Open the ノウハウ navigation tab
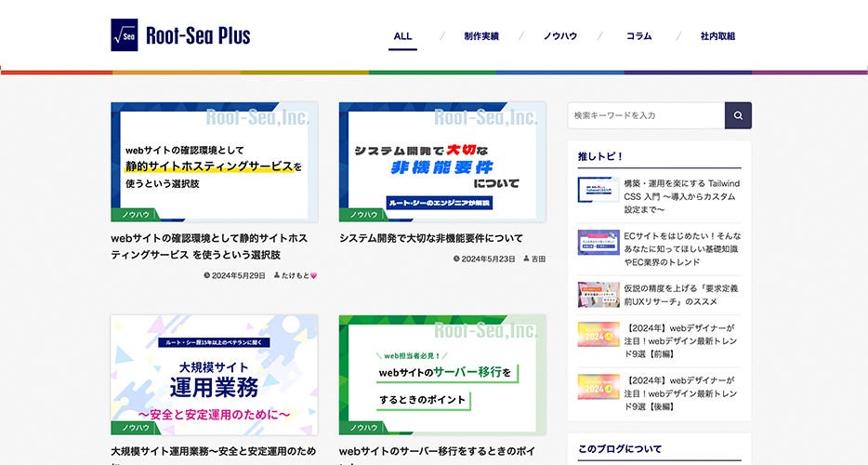 click(x=559, y=36)
